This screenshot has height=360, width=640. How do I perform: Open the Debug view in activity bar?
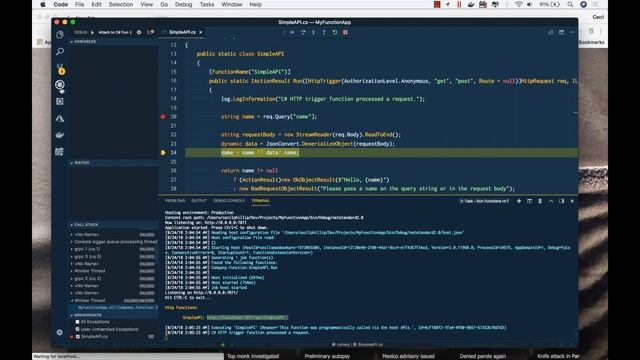(60, 85)
